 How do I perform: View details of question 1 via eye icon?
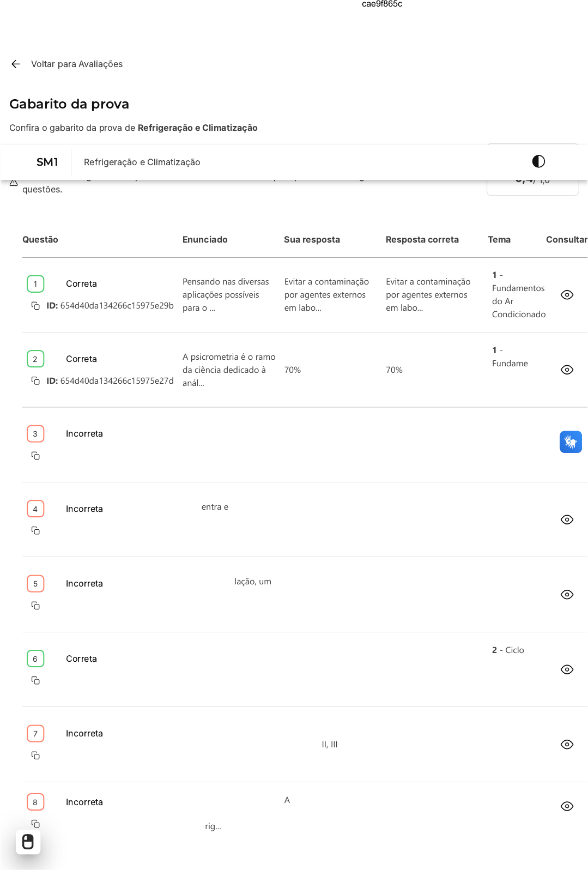567,295
